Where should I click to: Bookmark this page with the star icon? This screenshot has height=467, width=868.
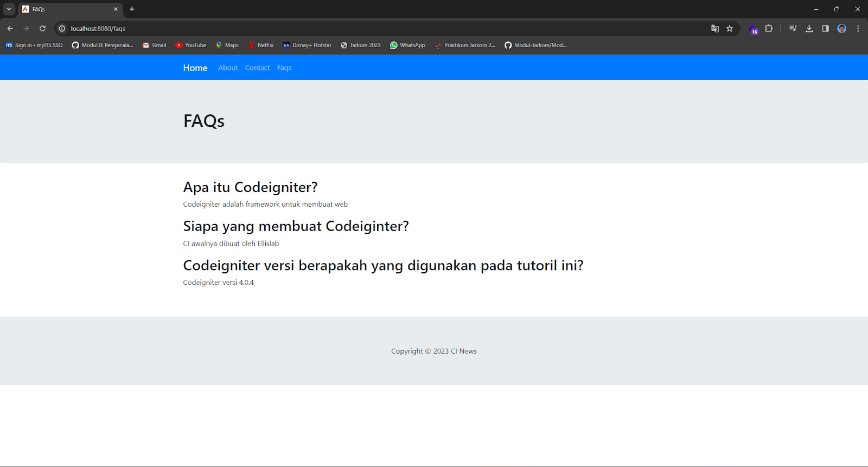pos(730,29)
